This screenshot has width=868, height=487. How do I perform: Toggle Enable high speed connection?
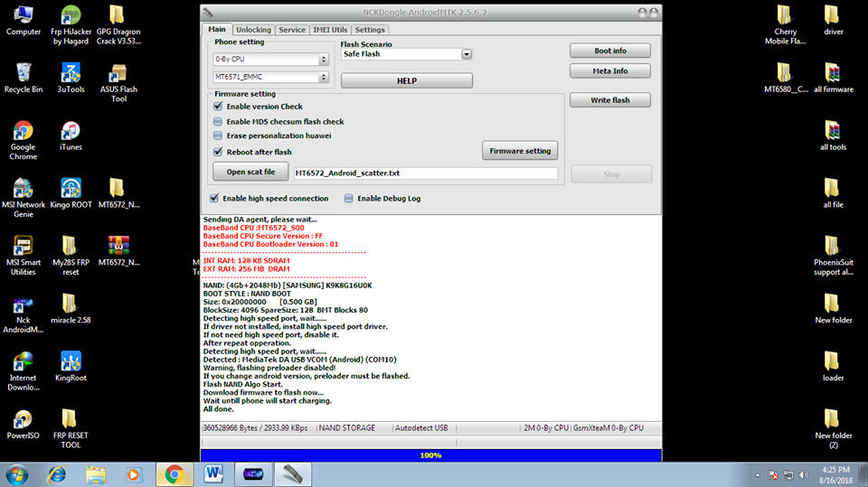tap(214, 198)
